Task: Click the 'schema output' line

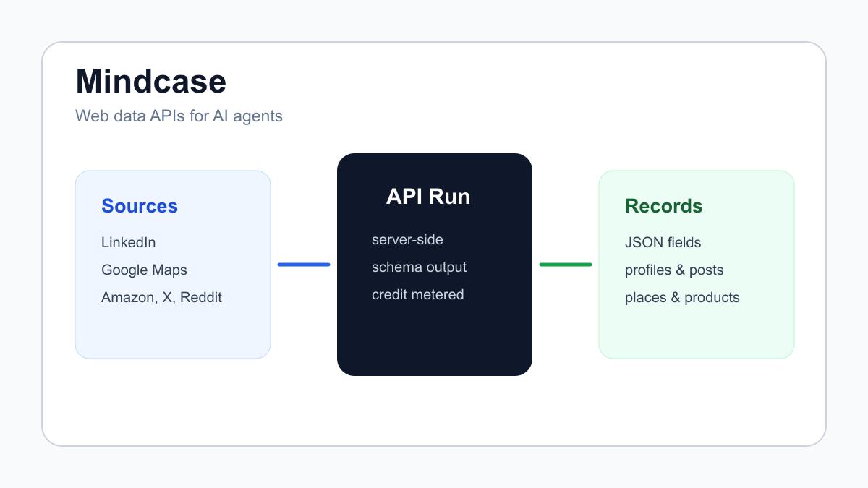Action: 419,267
